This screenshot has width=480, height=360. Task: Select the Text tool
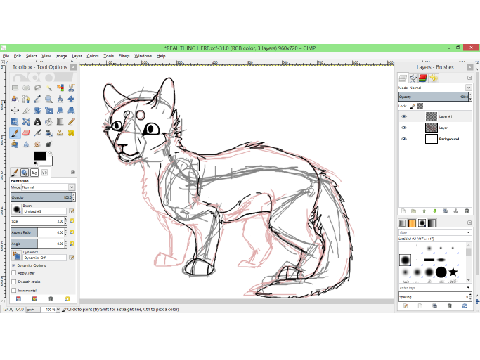[37, 122]
